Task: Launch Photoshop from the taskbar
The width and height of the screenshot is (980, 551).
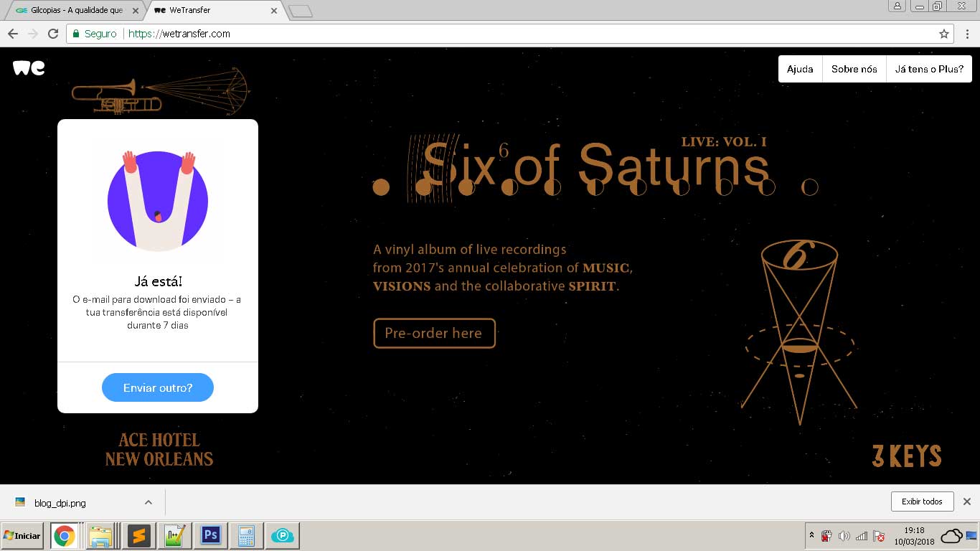Action: click(x=211, y=535)
